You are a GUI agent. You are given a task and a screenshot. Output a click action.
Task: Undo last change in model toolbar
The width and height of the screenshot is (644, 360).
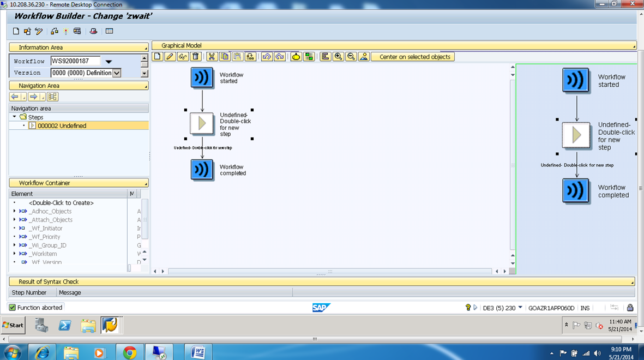point(267,57)
